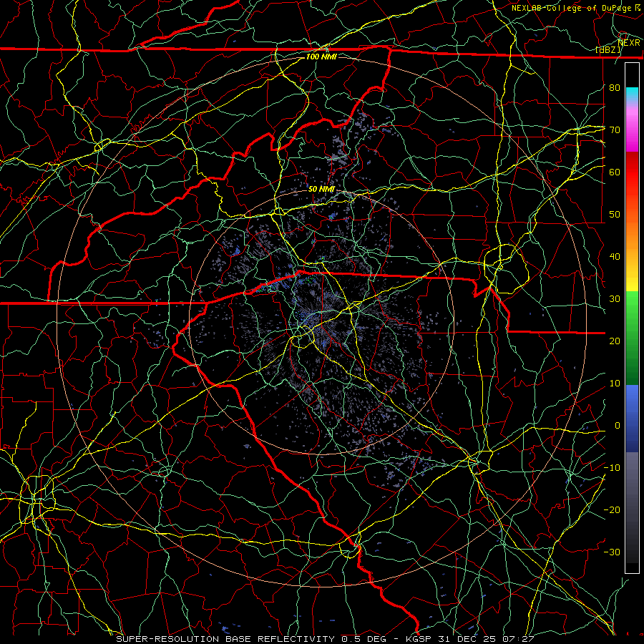Click the -30 value on the dBZ scale

(612, 552)
